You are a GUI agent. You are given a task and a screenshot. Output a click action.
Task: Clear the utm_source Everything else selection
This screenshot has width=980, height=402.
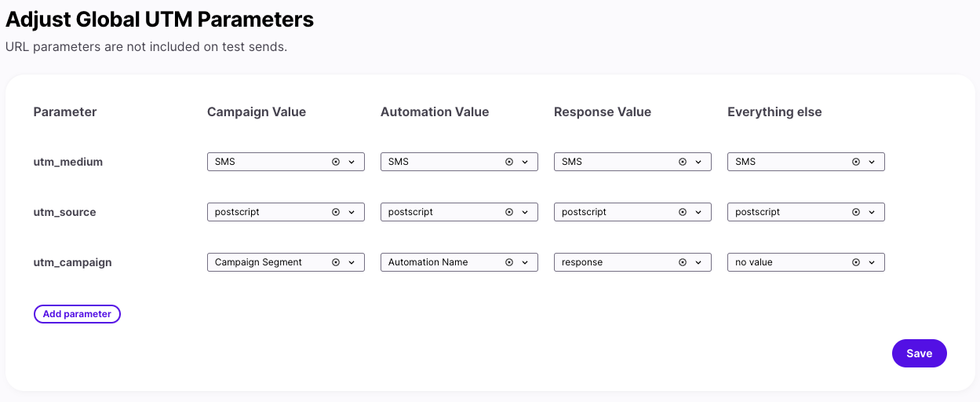(856, 212)
